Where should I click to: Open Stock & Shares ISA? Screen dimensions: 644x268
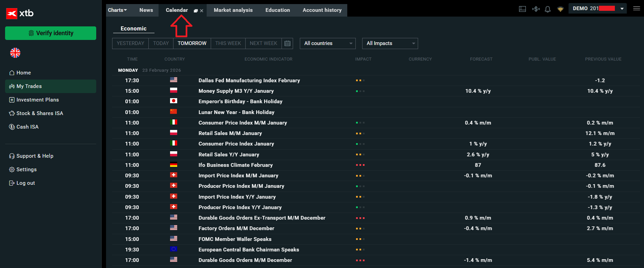click(x=50, y=113)
